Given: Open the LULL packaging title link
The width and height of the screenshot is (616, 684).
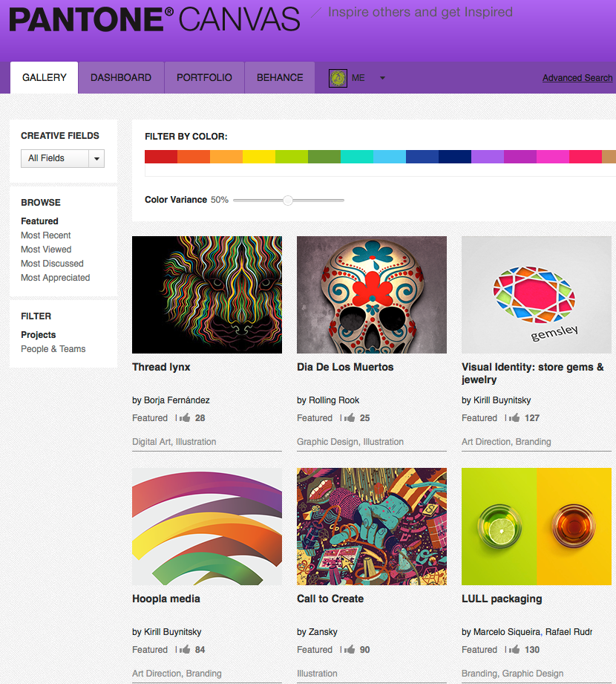Looking at the screenshot, I should (502, 599).
